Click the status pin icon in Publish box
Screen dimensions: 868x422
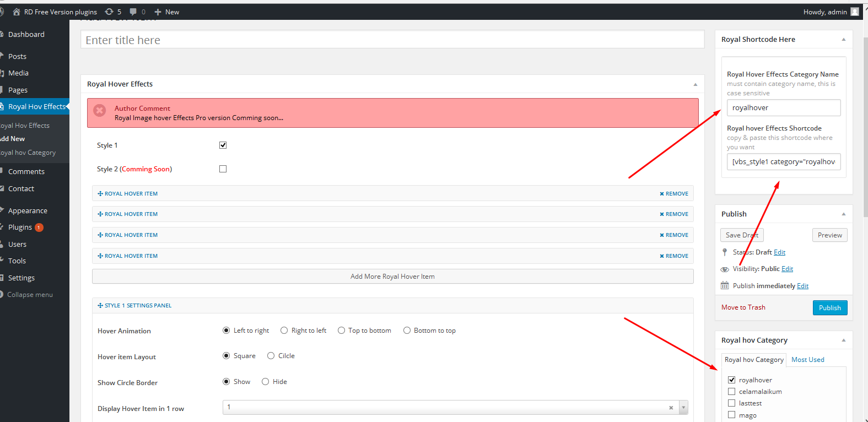[x=725, y=252]
